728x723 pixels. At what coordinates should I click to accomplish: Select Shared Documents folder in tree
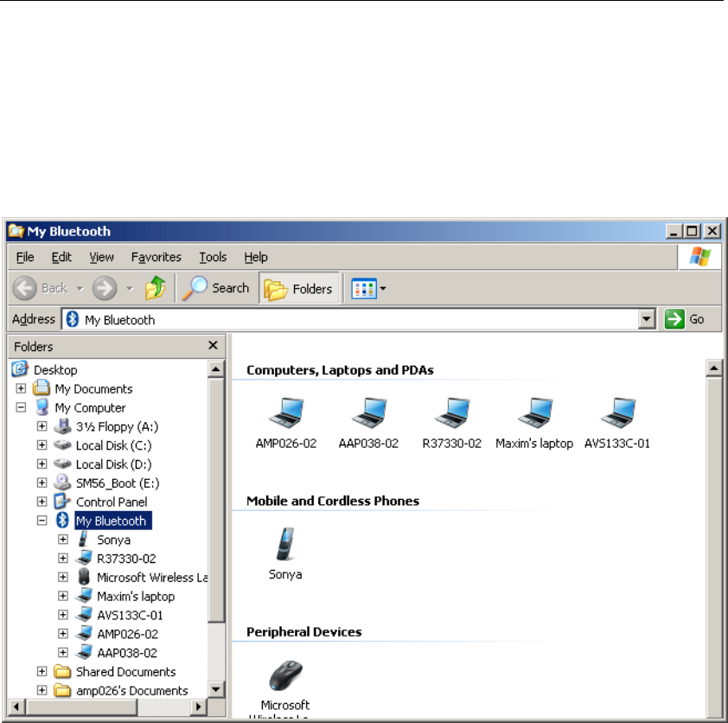tap(126, 672)
